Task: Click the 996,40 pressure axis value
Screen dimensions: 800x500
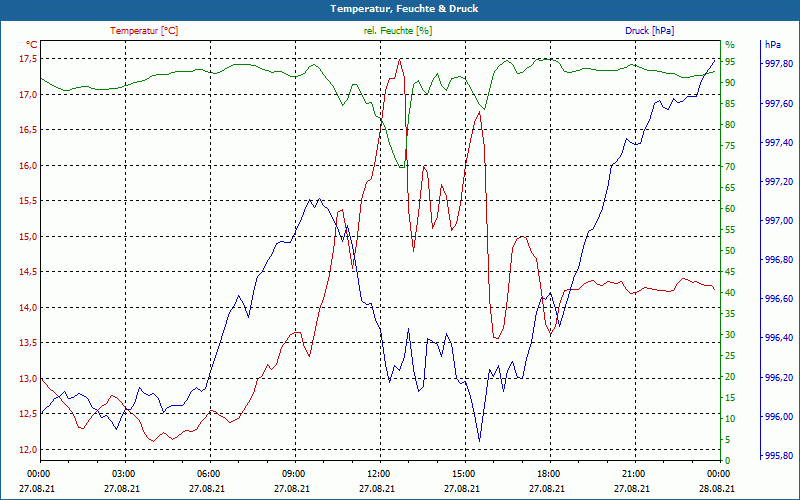Action: pos(779,338)
